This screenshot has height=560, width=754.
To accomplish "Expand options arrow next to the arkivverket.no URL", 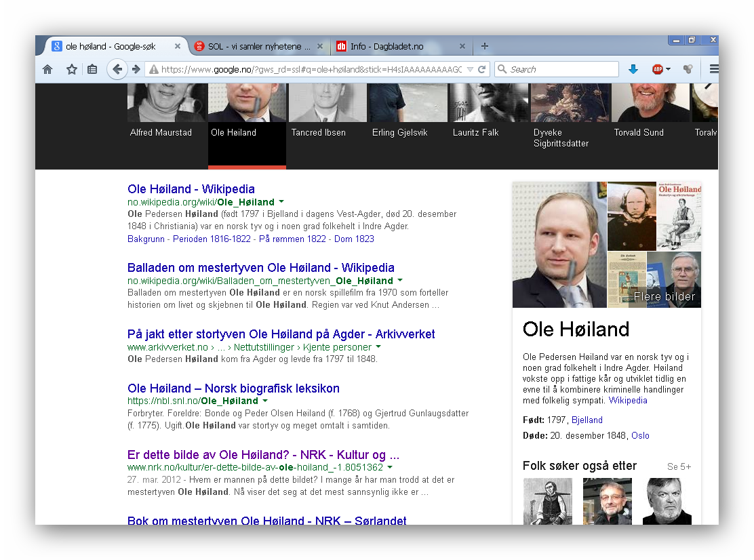I will [x=378, y=346].
